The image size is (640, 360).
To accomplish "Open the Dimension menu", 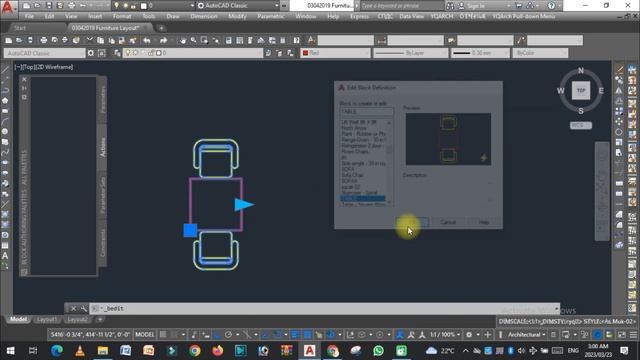I will 204,16.
